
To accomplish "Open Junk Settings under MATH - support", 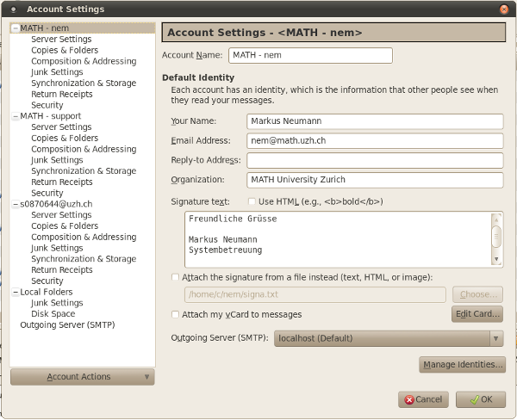I will pos(57,160).
